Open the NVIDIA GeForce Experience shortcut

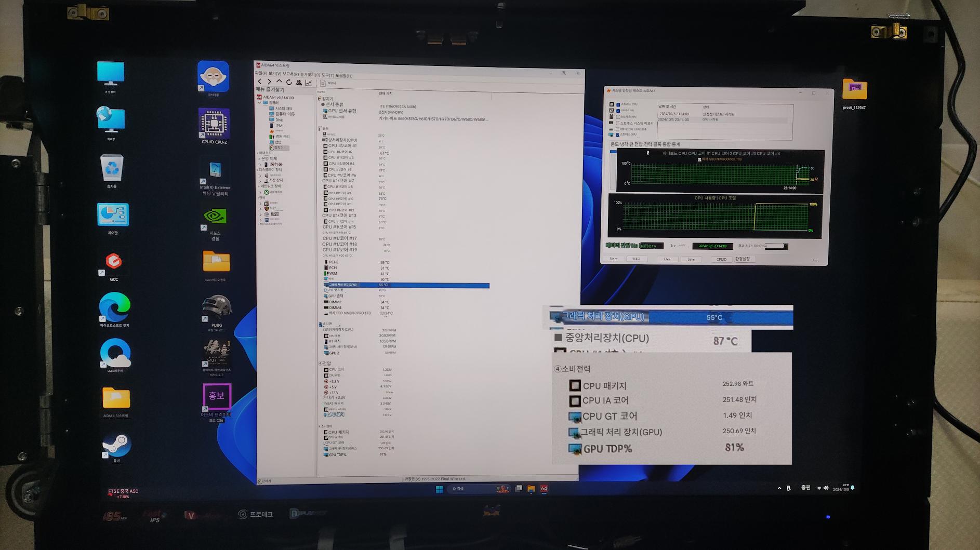click(215, 218)
